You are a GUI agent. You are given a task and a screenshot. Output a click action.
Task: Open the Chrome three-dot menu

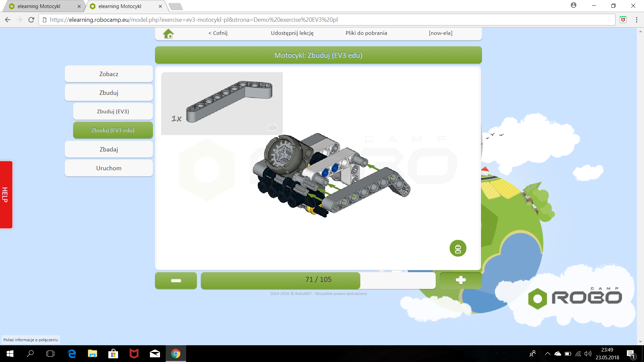tap(636, 20)
